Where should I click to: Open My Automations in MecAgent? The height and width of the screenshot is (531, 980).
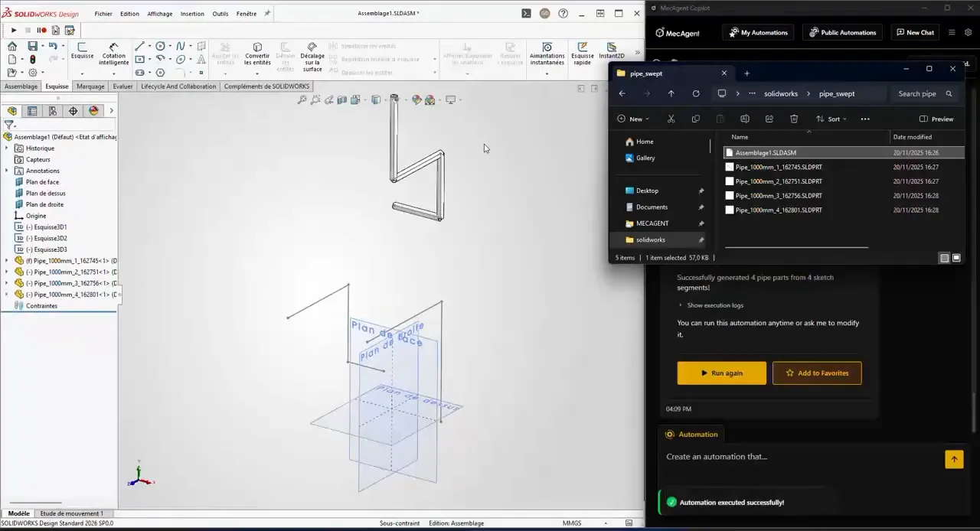pos(758,33)
